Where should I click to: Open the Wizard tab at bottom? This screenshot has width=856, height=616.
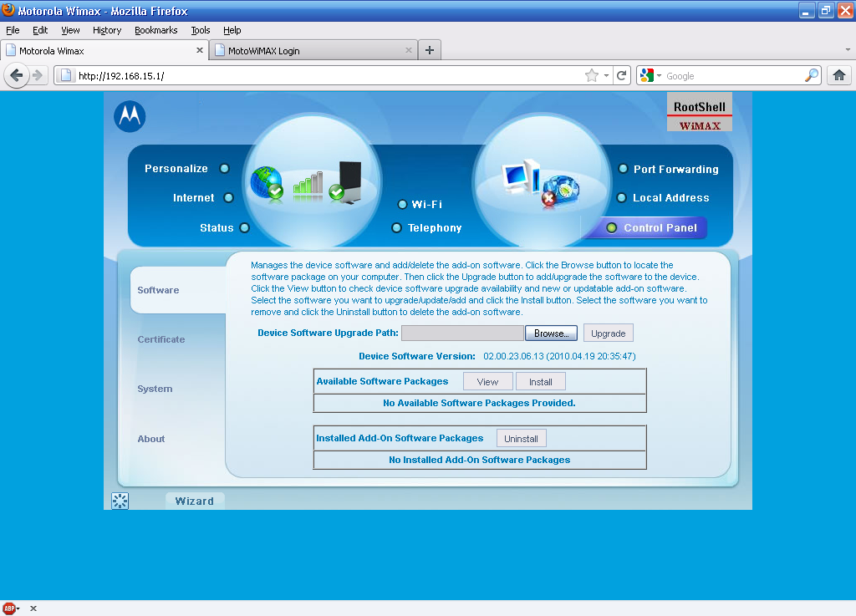click(x=194, y=501)
